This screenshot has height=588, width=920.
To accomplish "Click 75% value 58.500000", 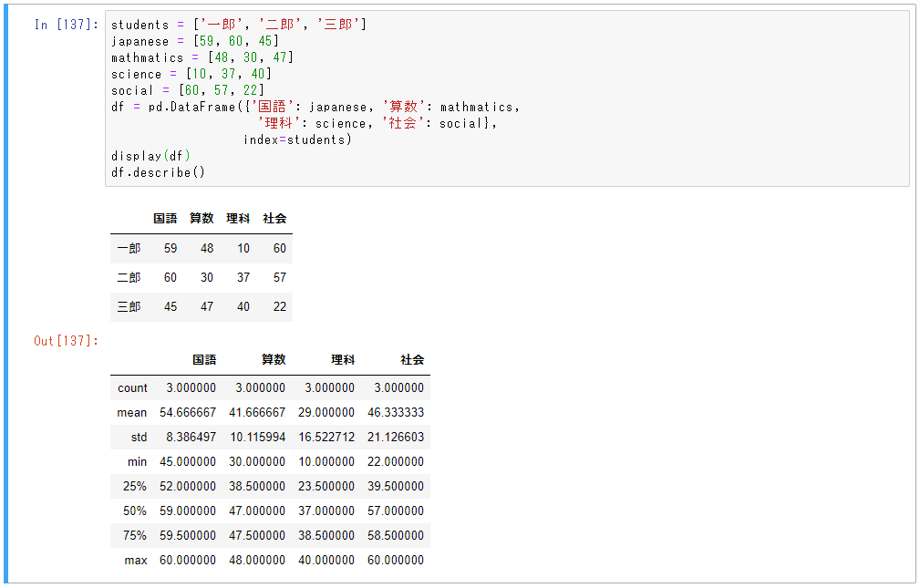I will pos(396,536).
